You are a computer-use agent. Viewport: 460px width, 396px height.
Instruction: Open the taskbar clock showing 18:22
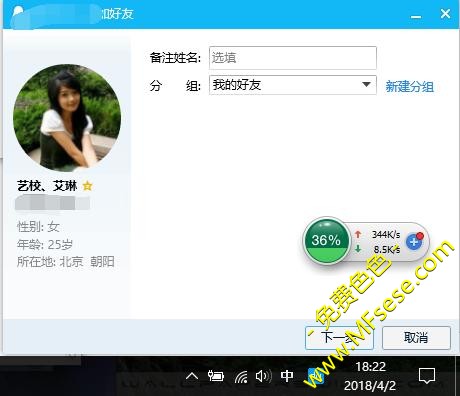point(370,376)
